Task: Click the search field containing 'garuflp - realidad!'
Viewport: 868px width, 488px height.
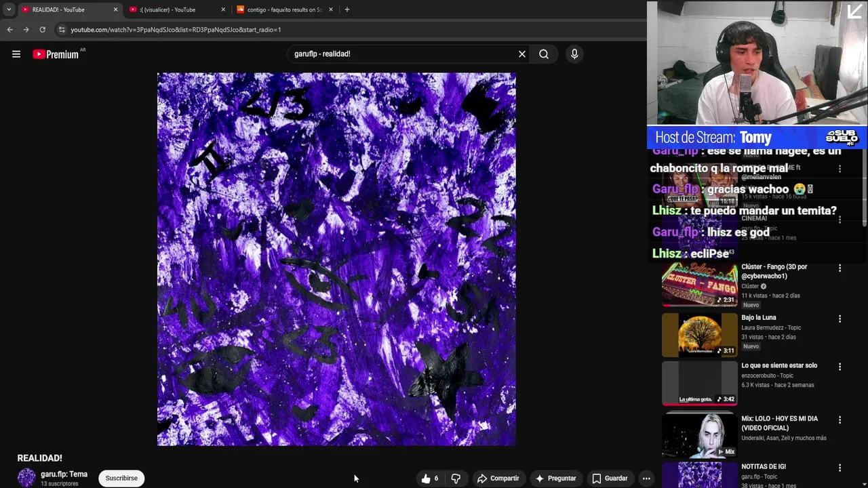Action: (403, 54)
